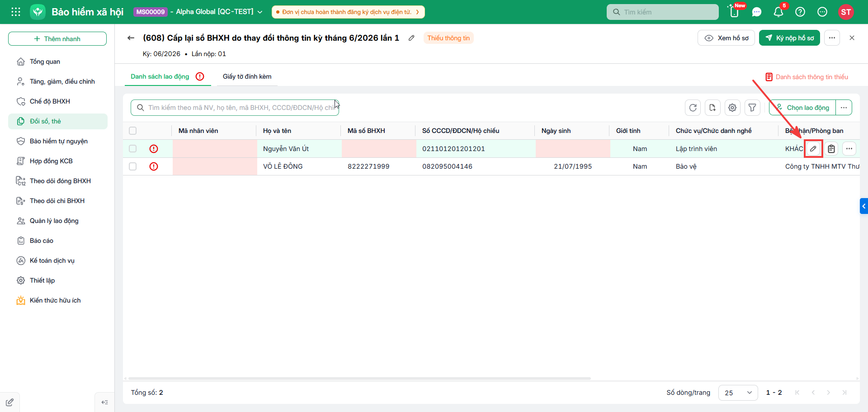Open Theo dõi đóng BHXH menu
Image resolution: width=868 pixels, height=412 pixels.
pos(58,181)
